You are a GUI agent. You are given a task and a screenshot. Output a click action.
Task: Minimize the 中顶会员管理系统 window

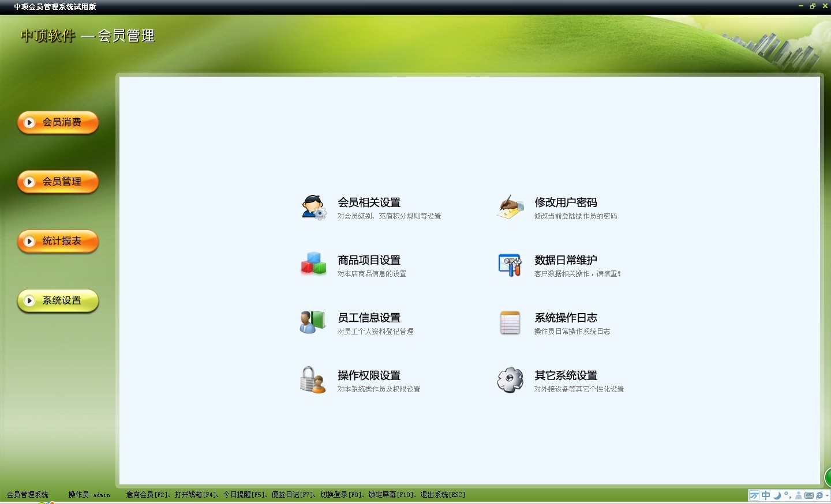[801, 6]
